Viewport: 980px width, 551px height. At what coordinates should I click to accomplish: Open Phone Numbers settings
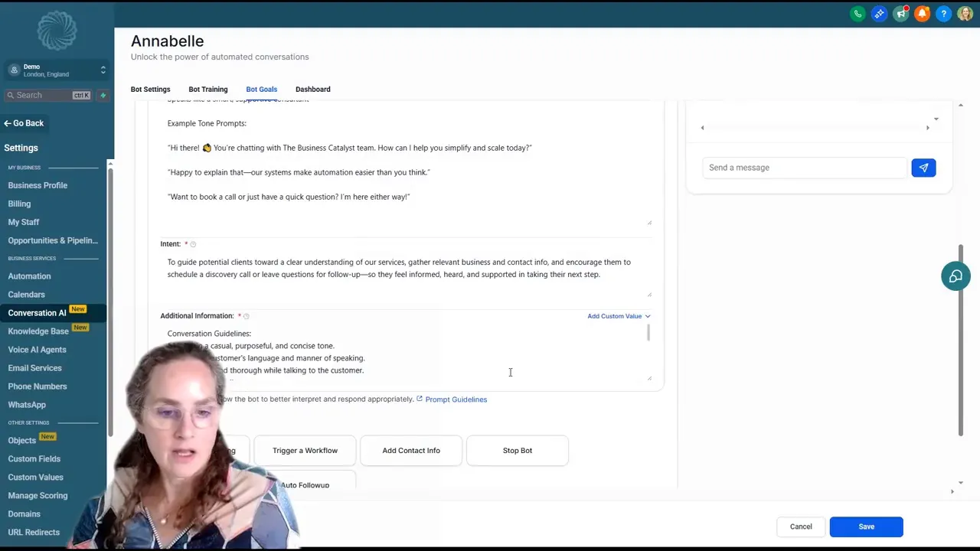38,386
